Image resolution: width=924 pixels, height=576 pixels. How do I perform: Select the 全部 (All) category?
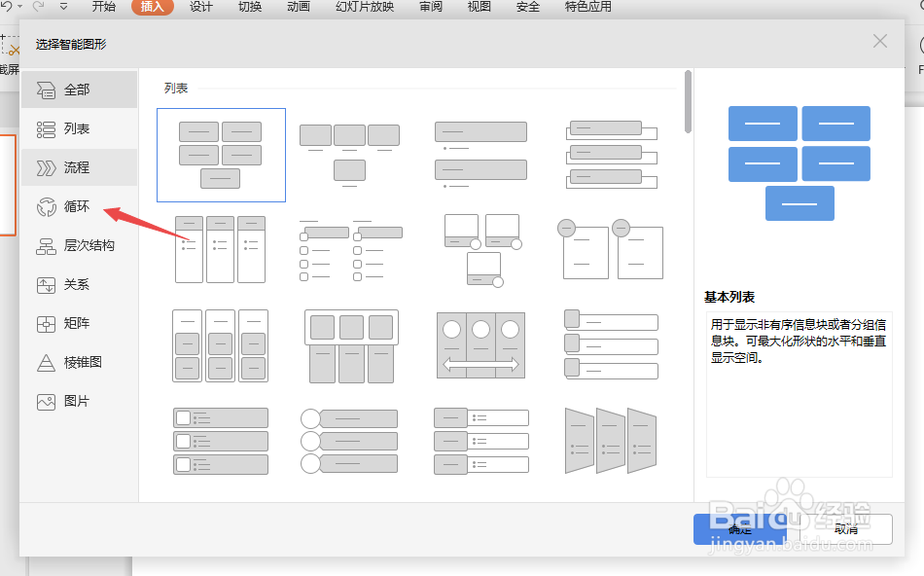(x=79, y=90)
